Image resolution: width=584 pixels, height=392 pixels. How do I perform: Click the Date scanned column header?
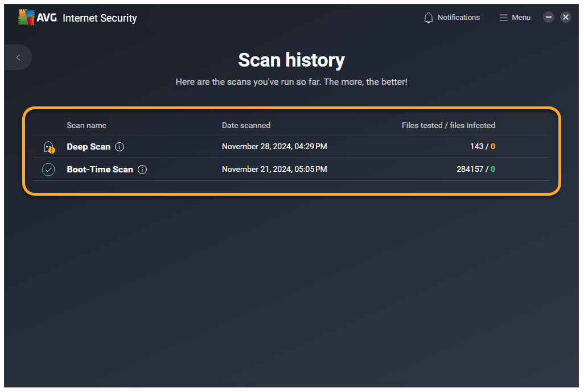coord(246,125)
